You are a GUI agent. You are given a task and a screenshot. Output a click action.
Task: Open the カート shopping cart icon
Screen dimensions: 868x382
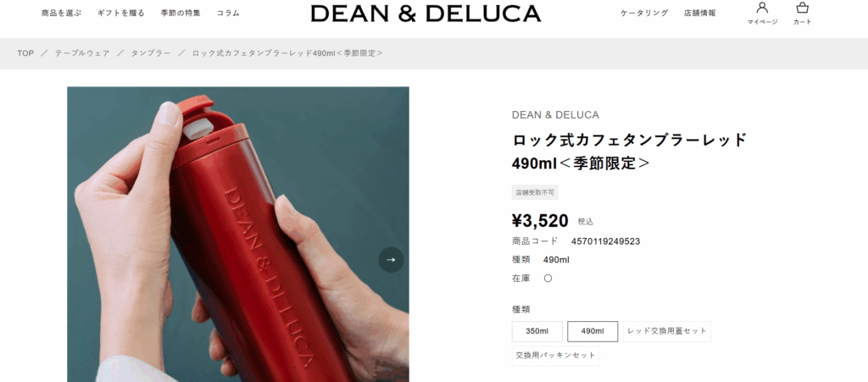(x=802, y=14)
